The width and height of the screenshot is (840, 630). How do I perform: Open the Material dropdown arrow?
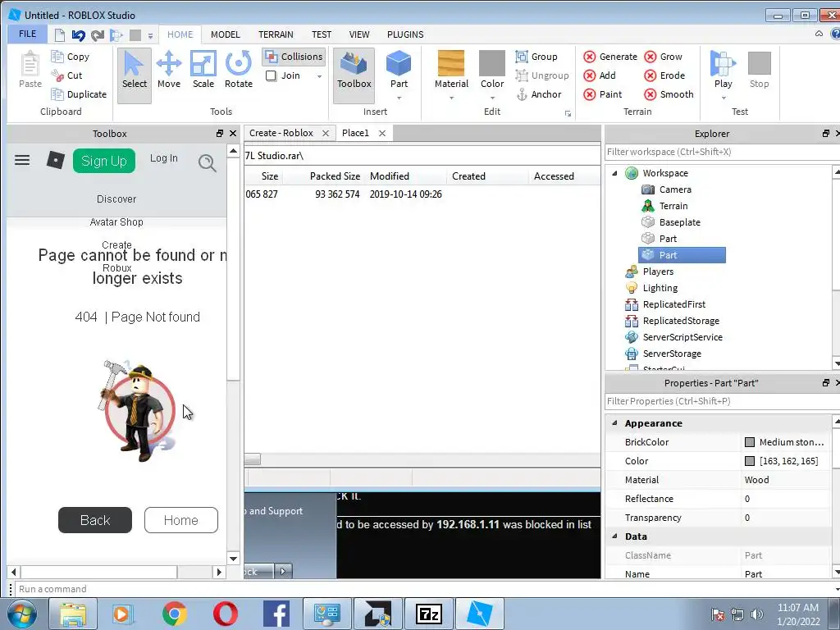(451, 98)
